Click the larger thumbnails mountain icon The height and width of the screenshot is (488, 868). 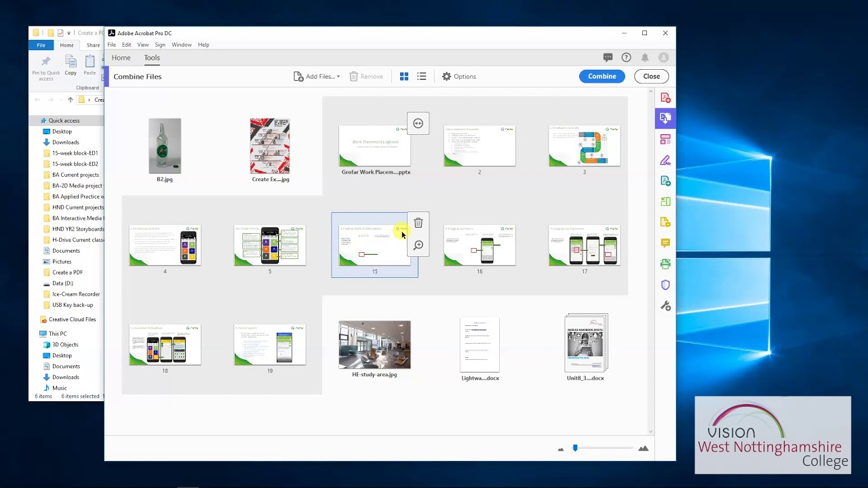point(644,448)
